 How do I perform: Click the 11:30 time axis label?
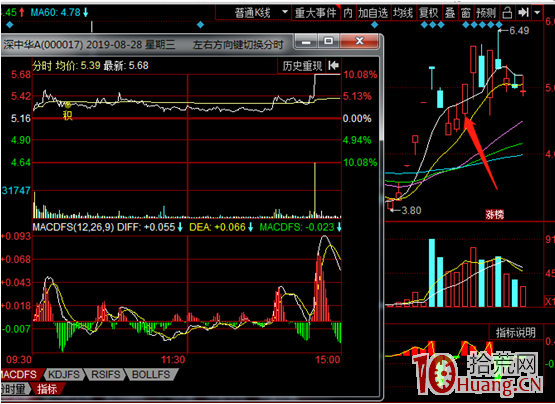point(173,360)
